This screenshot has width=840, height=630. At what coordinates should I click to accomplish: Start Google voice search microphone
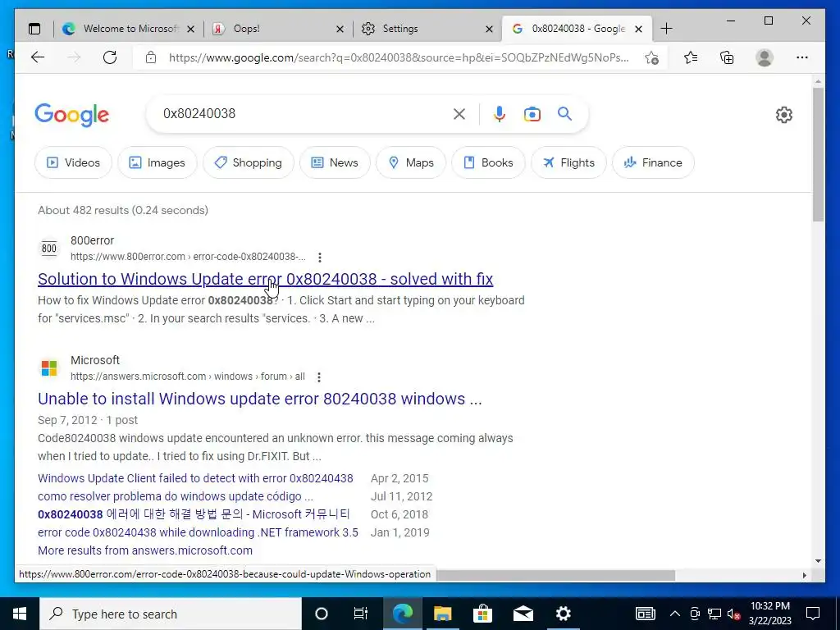click(500, 113)
